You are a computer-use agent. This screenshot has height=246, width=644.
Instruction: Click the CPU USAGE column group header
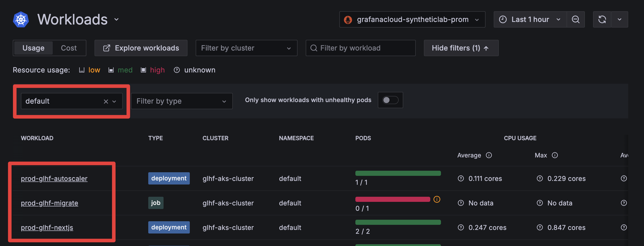[520, 138]
